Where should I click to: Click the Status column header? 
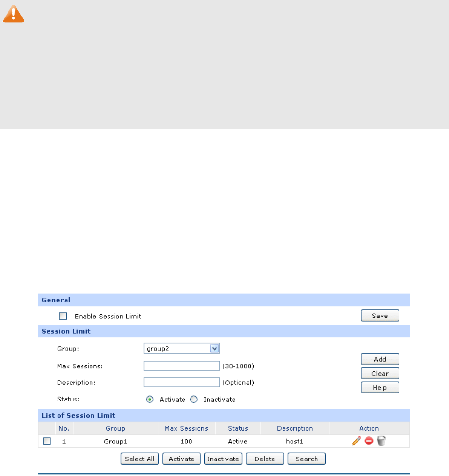pyautogui.click(x=238, y=428)
